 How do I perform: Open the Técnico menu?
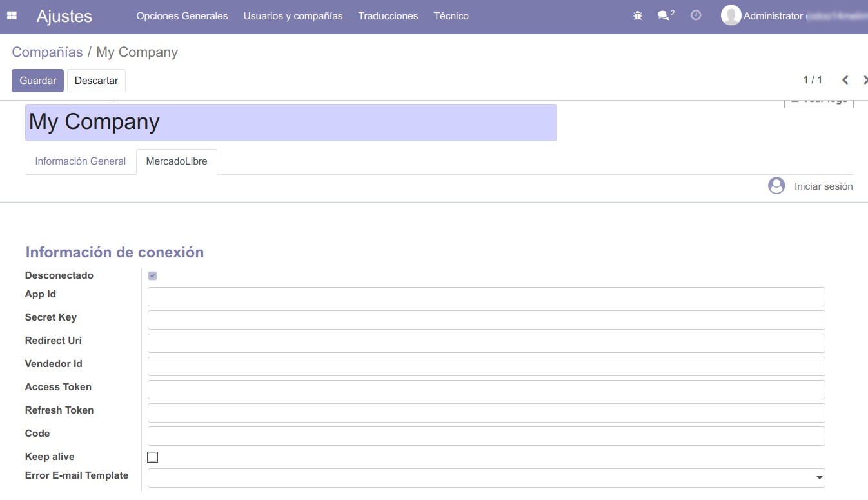pyautogui.click(x=451, y=16)
